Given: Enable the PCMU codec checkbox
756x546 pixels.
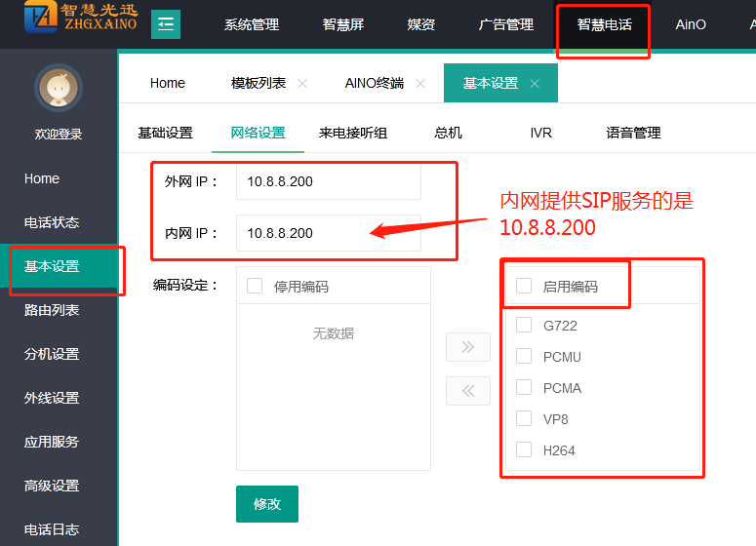Looking at the screenshot, I should [x=524, y=357].
